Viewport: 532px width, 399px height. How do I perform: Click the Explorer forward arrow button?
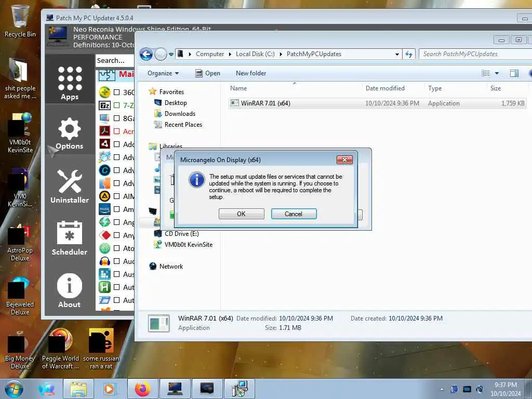(x=161, y=54)
